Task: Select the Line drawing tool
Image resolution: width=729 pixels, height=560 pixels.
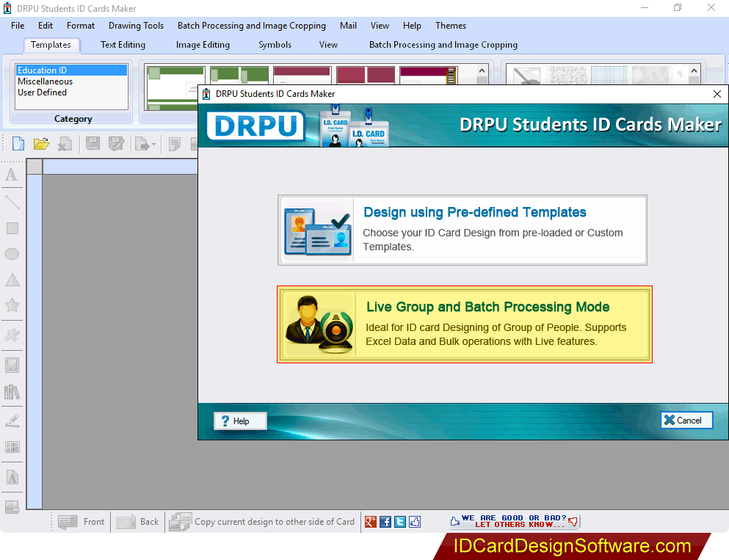Action: tap(12, 202)
